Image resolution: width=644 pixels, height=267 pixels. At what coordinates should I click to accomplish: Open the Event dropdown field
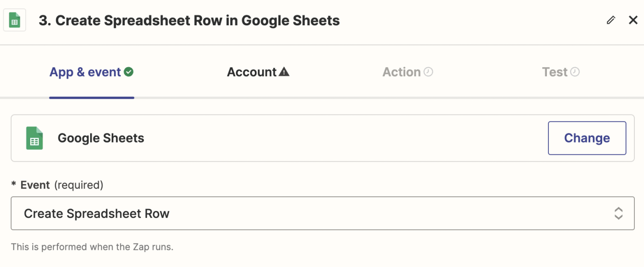click(x=322, y=214)
